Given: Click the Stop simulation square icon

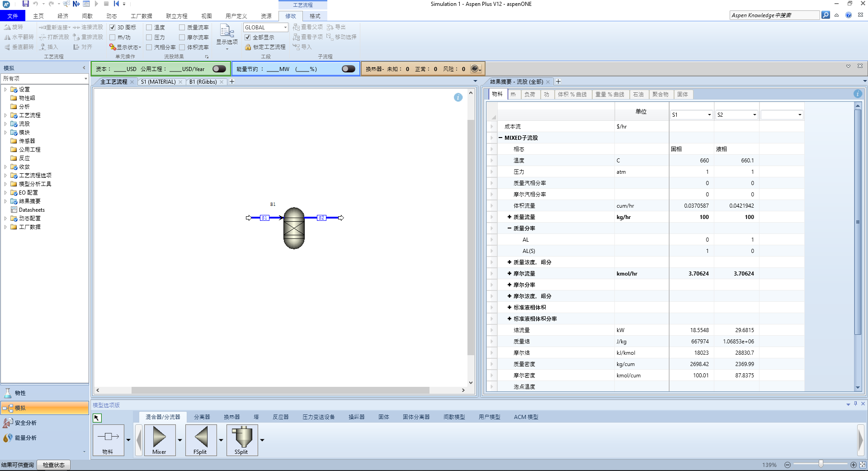Looking at the screenshot, I should 106,4.
